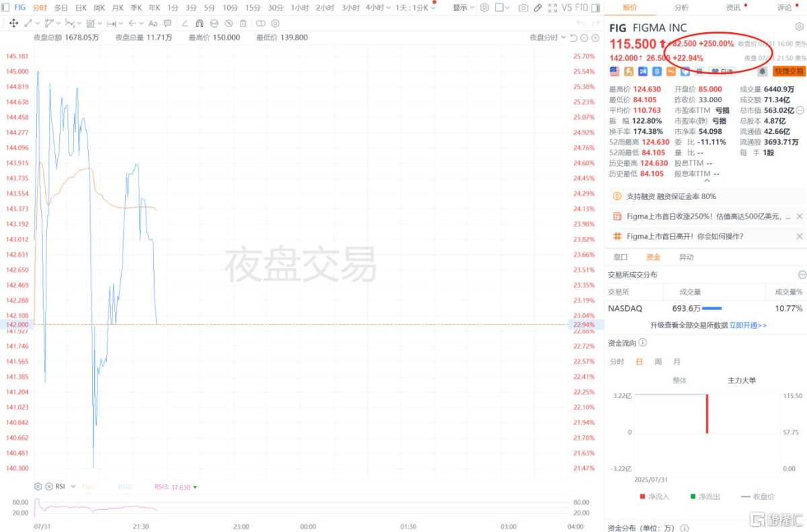This screenshot has width=807, height=532.
Task: Expand the trend line tool options arrow
Action: tap(37, 24)
